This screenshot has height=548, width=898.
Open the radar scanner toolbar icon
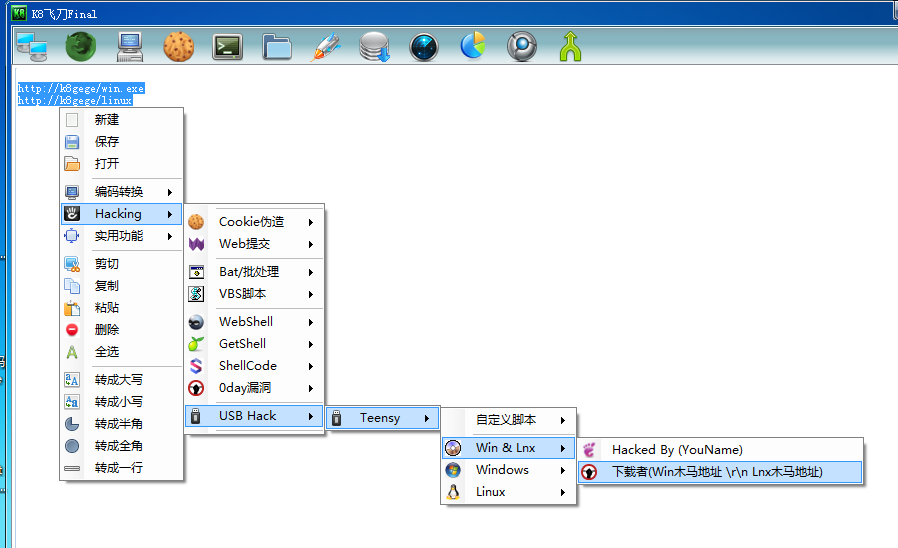424,46
